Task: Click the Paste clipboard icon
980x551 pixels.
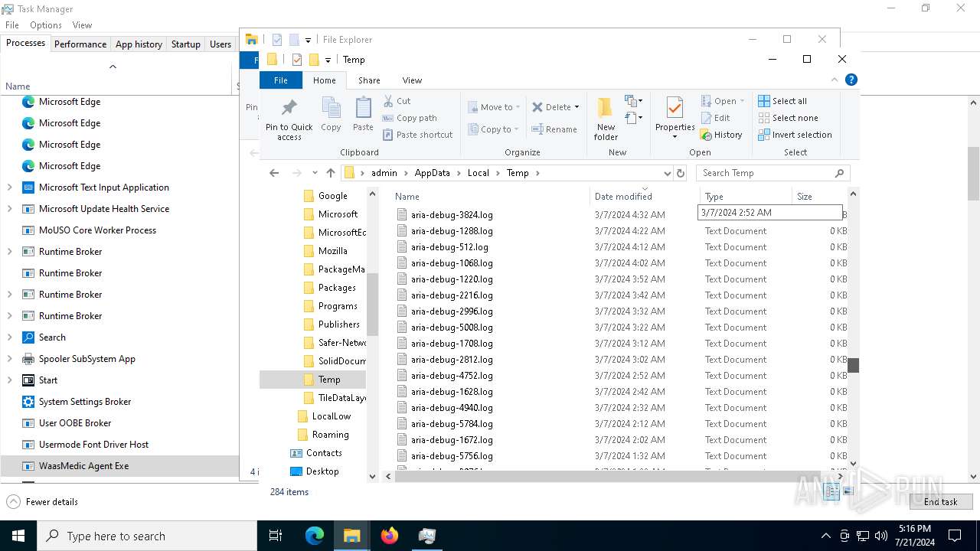Action: 363,113
